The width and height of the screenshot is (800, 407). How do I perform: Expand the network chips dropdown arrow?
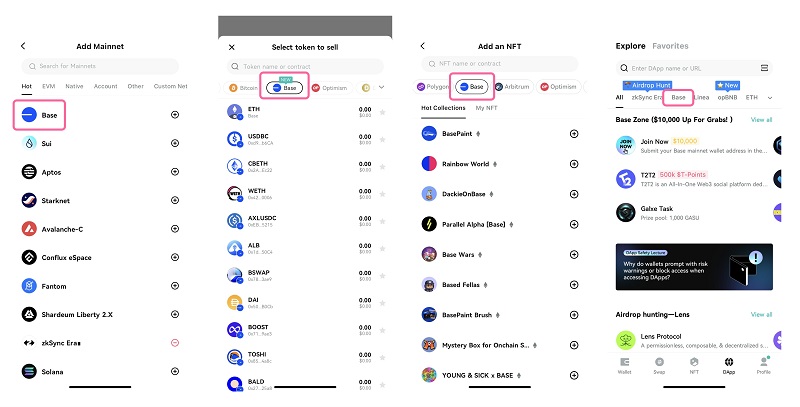coord(381,88)
